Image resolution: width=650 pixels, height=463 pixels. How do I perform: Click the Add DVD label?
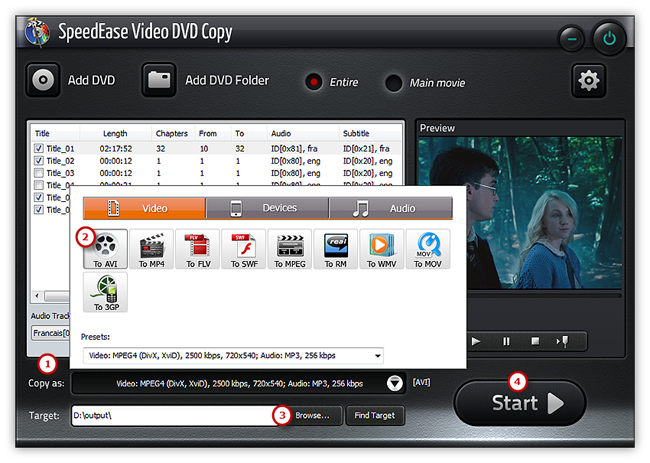coord(92,80)
